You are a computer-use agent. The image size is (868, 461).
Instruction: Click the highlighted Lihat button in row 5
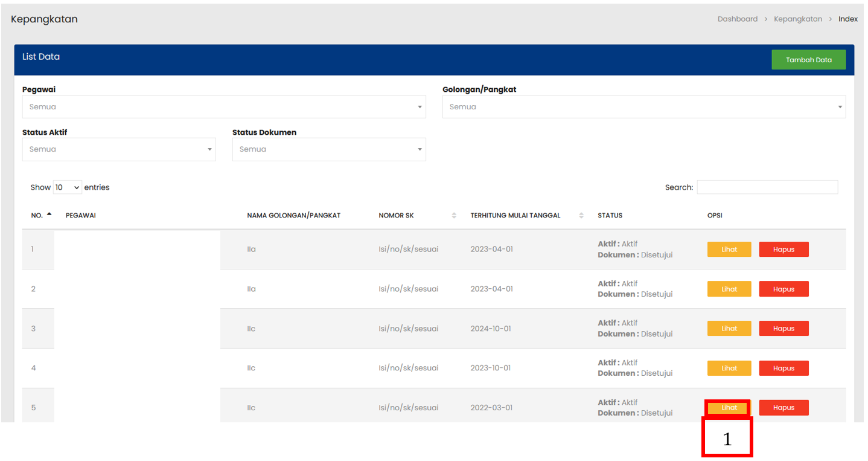point(729,408)
